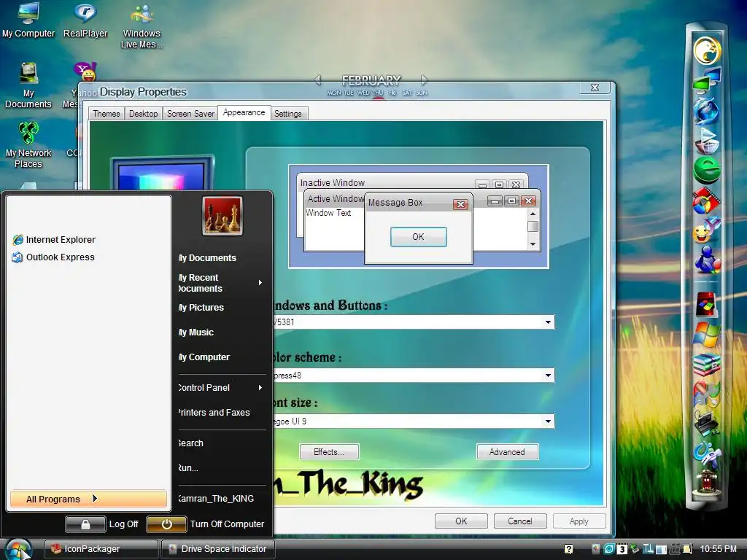Click the question mark tray icon
Viewport: 747px width, 560px height.
click(x=568, y=549)
